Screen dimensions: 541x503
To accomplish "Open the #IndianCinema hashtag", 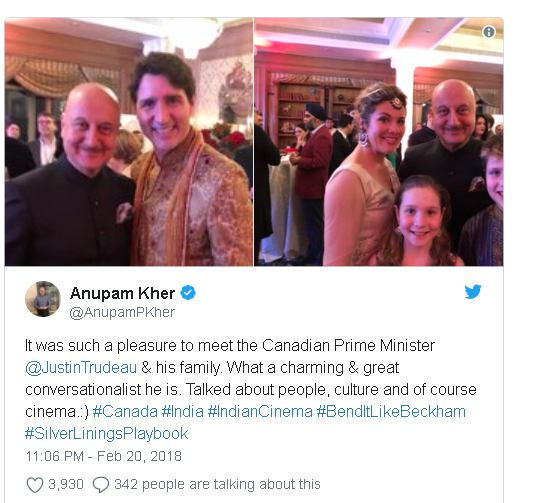I will pyautogui.click(x=260, y=412).
